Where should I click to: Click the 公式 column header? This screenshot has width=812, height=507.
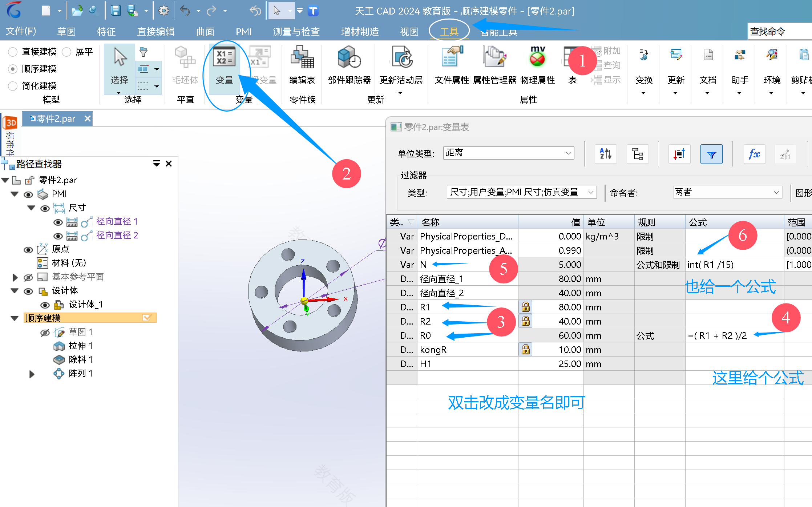734,222
